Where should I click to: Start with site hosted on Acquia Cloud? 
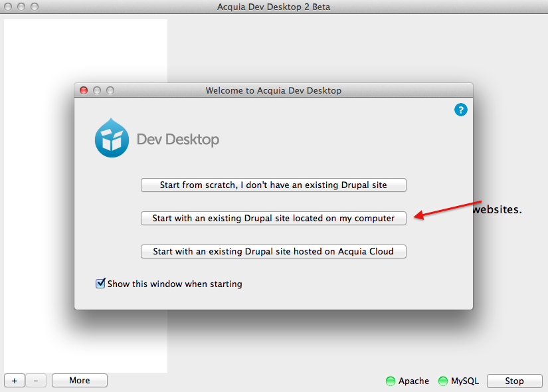(x=273, y=251)
